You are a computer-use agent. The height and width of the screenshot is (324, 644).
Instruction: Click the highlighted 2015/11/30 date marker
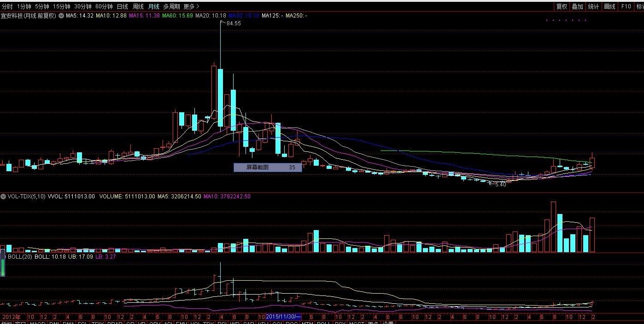click(x=283, y=317)
